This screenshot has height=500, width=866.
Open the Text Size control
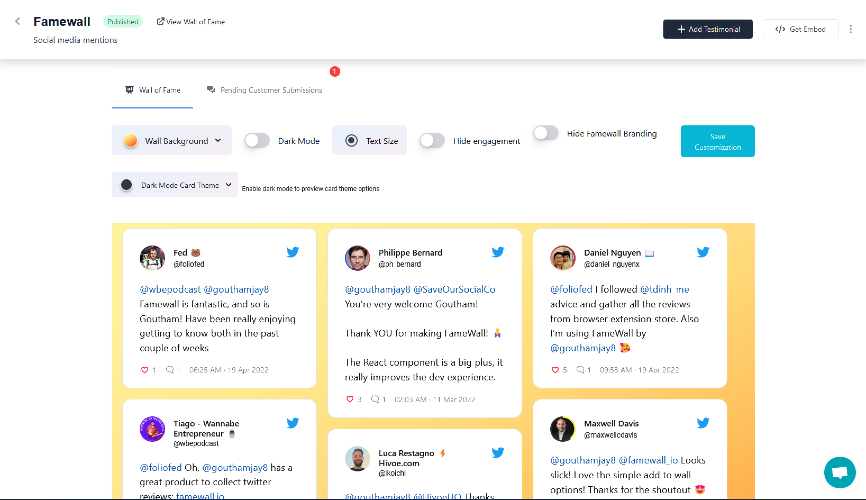click(369, 141)
